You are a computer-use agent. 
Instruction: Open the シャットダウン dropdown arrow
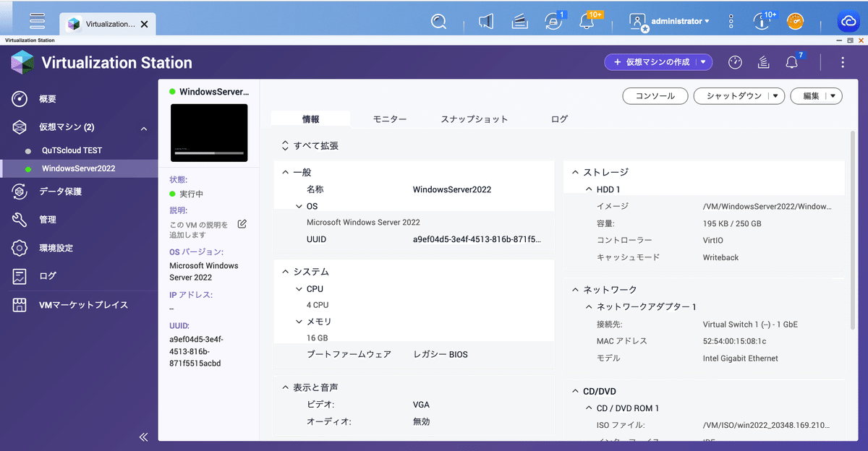[x=776, y=95]
